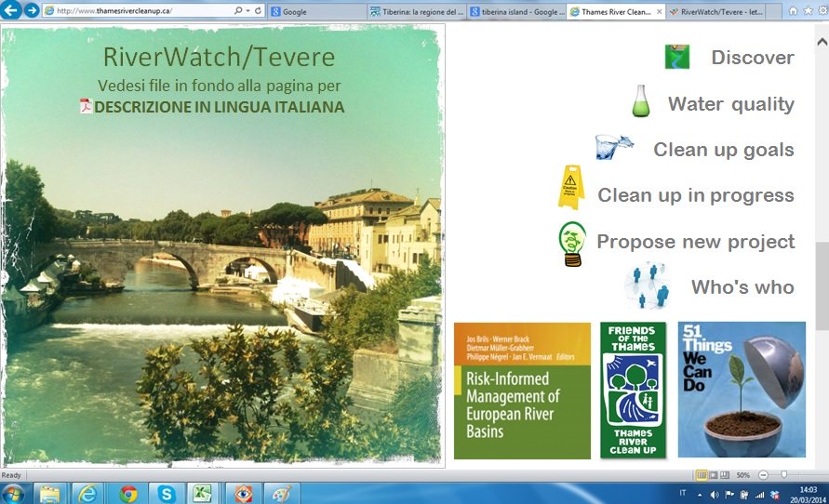This screenshot has height=504, width=829.
Task: Open Google Chrome from the taskbar
Action: [128, 492]
